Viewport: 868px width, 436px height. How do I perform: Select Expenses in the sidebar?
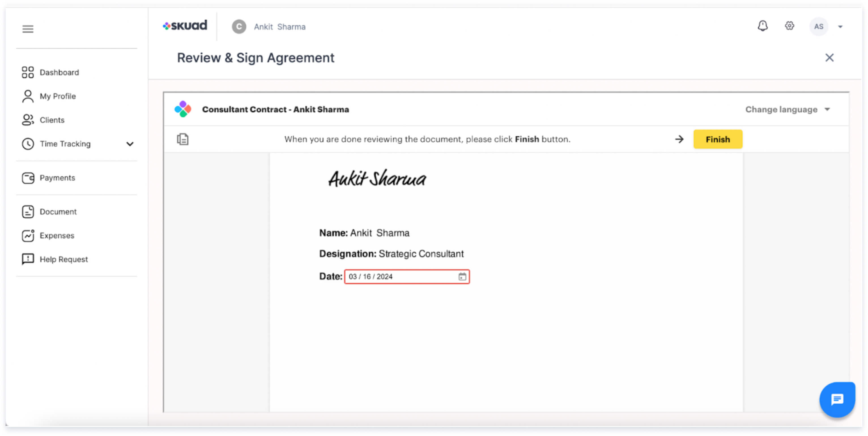(57, 235)
